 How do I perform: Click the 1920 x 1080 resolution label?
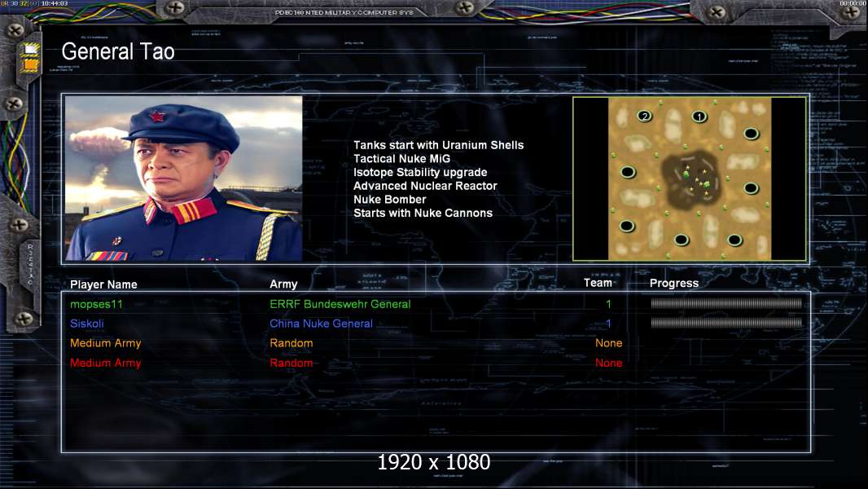tap(433, 462)
